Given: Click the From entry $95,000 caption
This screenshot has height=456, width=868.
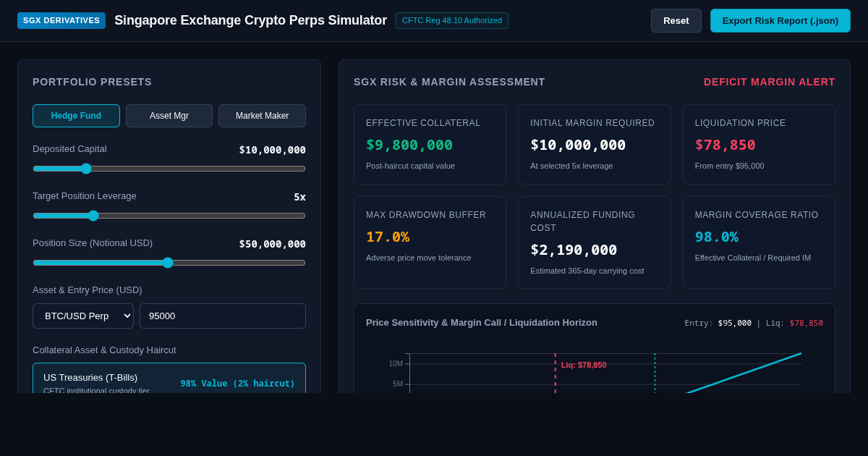Looking at the screenshot, I should pos(729,166).
